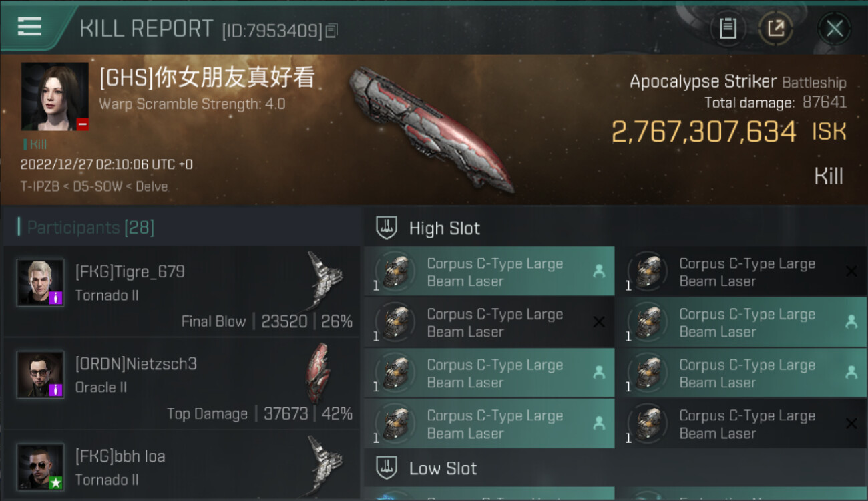Select Tigre_679's Tornado II ship icon
The image size is (868, 501).
[325, 281]
